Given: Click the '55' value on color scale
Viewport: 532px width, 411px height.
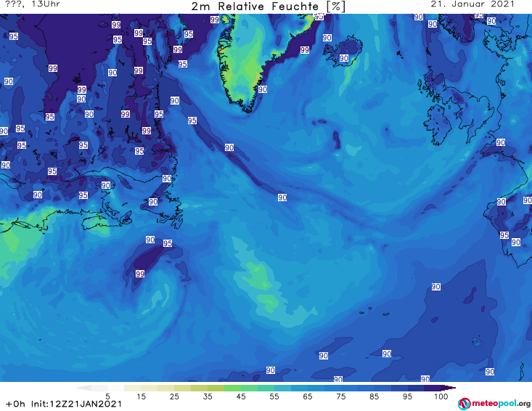Looking at the screenshot, I should coord(274,396).
